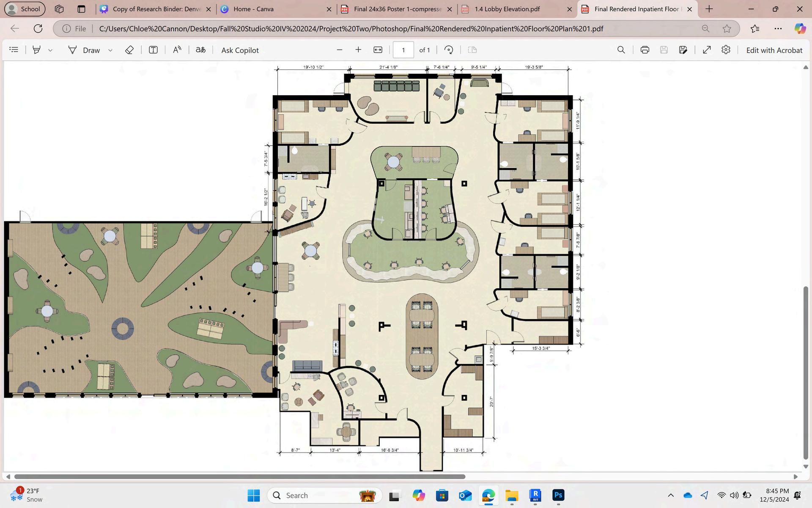Image resolution: width=812 pixels, height=508 pixels.
Task: Open the Print dialog icon
Action: pos(645,50)
